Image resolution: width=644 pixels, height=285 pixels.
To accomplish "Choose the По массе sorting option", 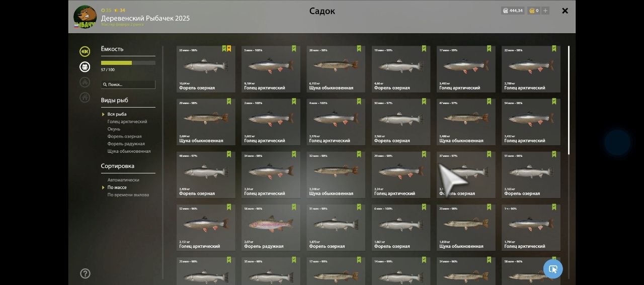I will (117, 187).
